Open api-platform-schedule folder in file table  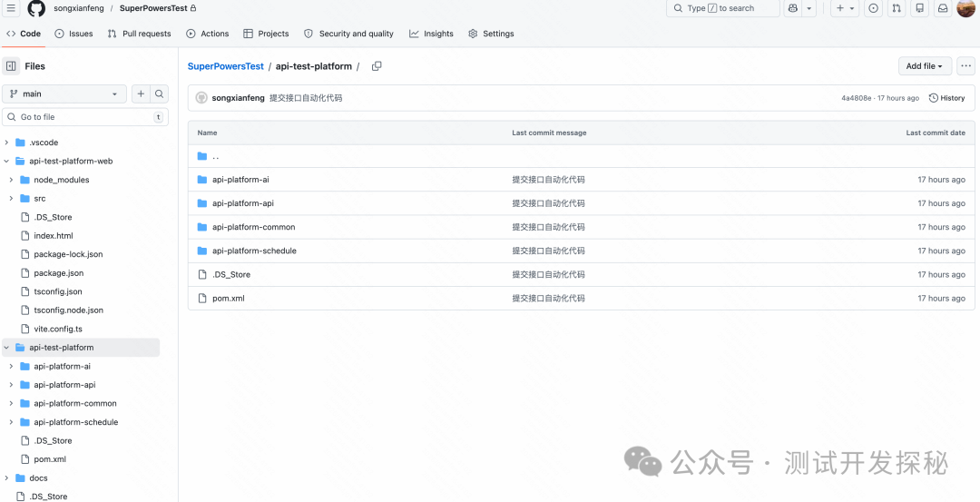[254, 251]
